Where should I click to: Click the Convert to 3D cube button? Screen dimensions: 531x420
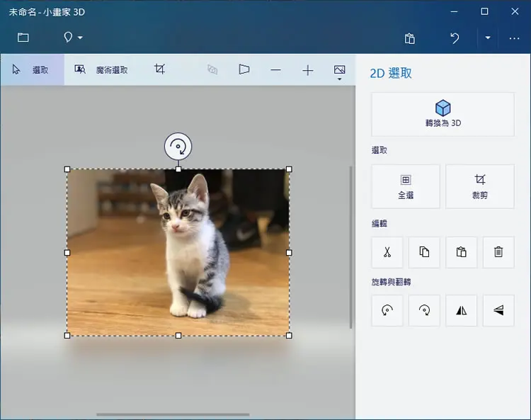tap(443, 115)
